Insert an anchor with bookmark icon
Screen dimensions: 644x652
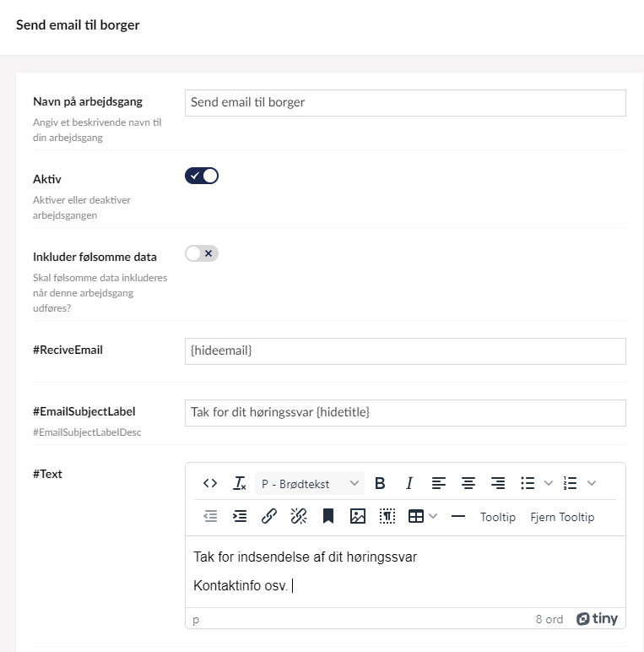(328, 517)
